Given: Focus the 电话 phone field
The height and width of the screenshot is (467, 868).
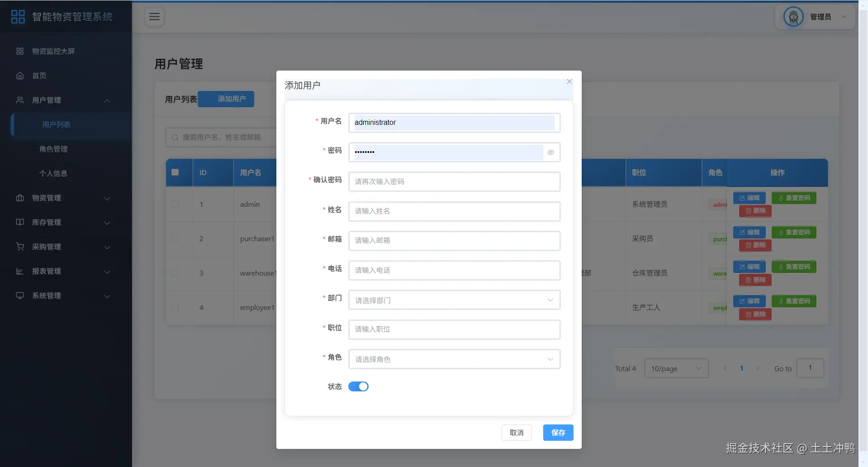Looking at the screenshot, I should pos(455,270).
